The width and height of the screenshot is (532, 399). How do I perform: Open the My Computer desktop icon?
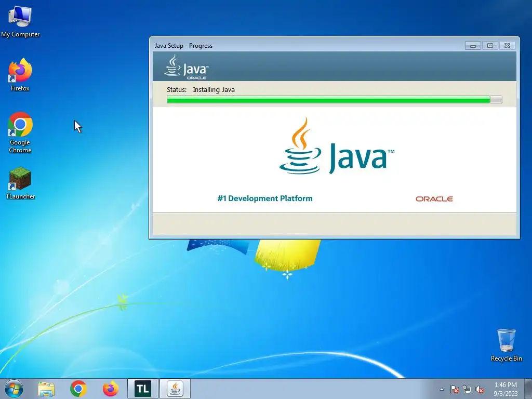20,21
